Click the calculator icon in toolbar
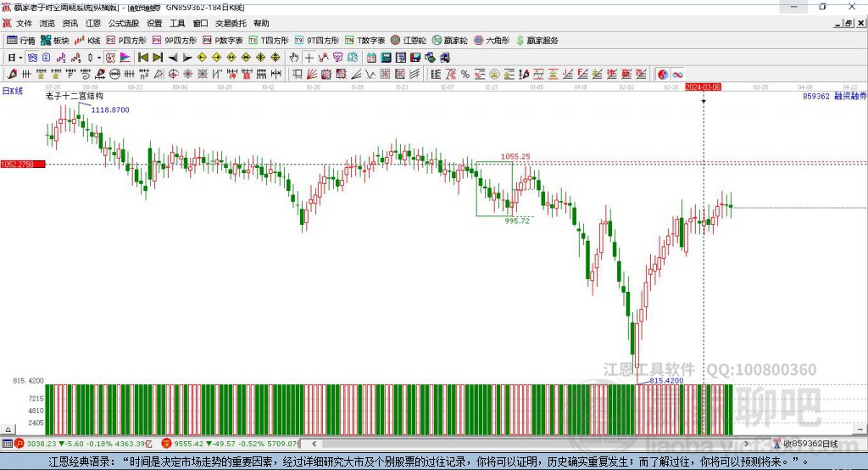The width and height of the screenshot is (868, 470). (x=386, y=57)
